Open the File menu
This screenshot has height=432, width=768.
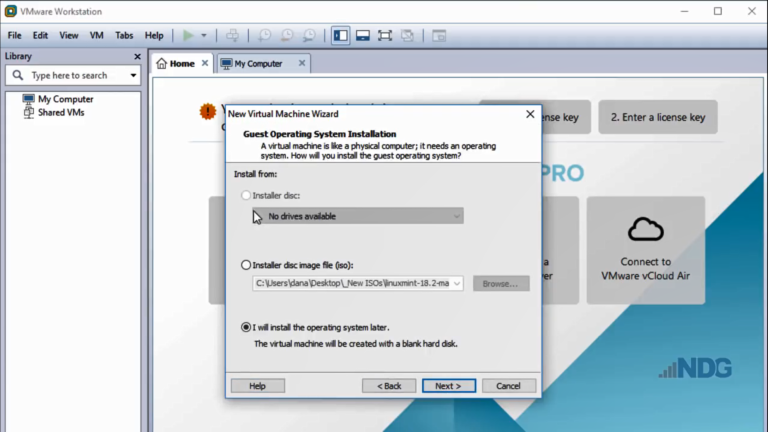14,35
